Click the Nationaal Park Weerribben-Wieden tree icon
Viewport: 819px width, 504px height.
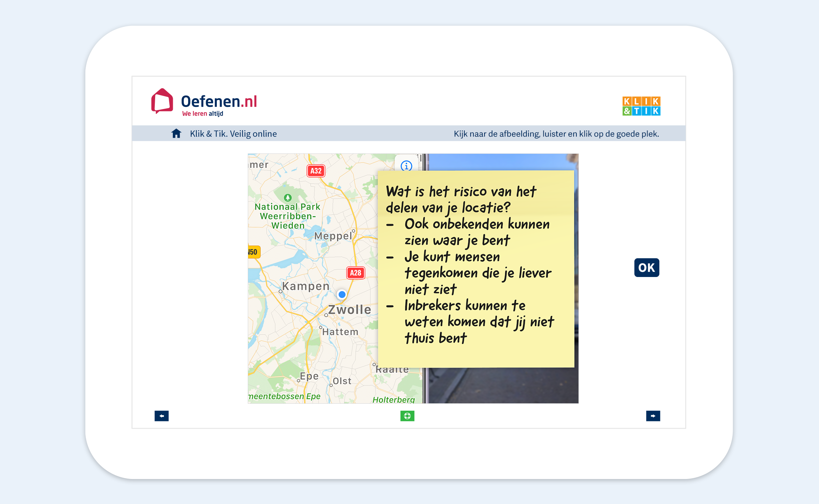coord(288,198)
